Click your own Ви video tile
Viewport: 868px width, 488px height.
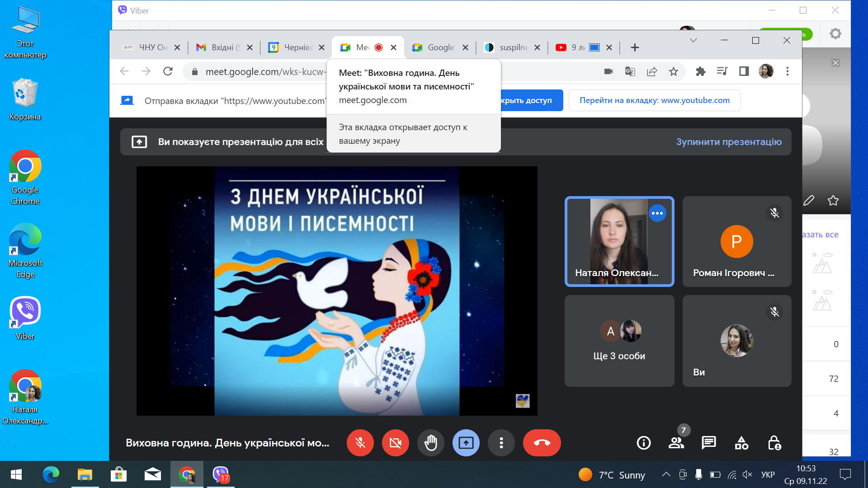737,341
